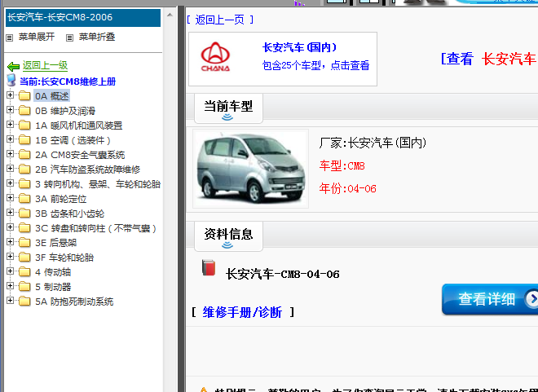The image size is (538, 392).
Task: Expand the 5A 防抱死制动系统 node
Action: pyautogui.click(x=11, y=301)
